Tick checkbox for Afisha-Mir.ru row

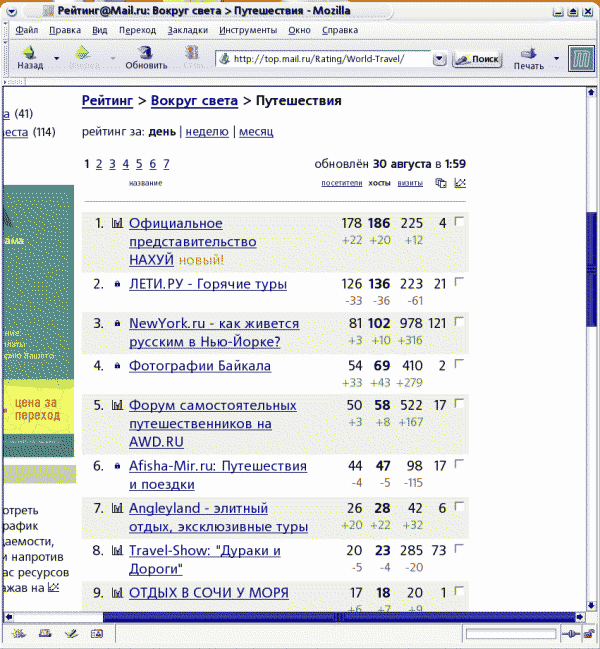click(459, 464)
